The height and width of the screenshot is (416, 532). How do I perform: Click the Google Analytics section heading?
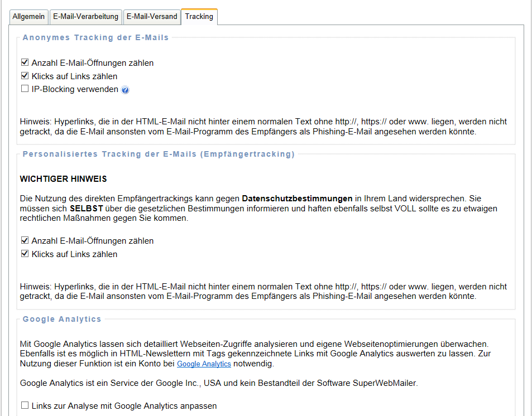pos(62,320)
